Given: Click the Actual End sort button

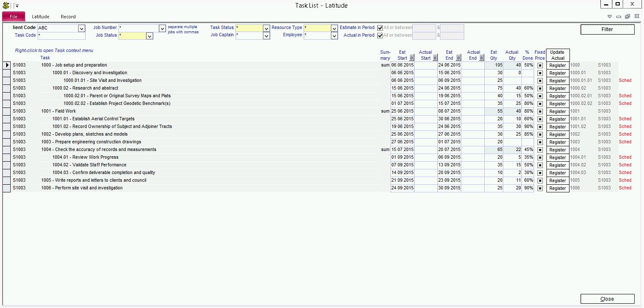Looking at the screenshot, I should pos(482,58).
